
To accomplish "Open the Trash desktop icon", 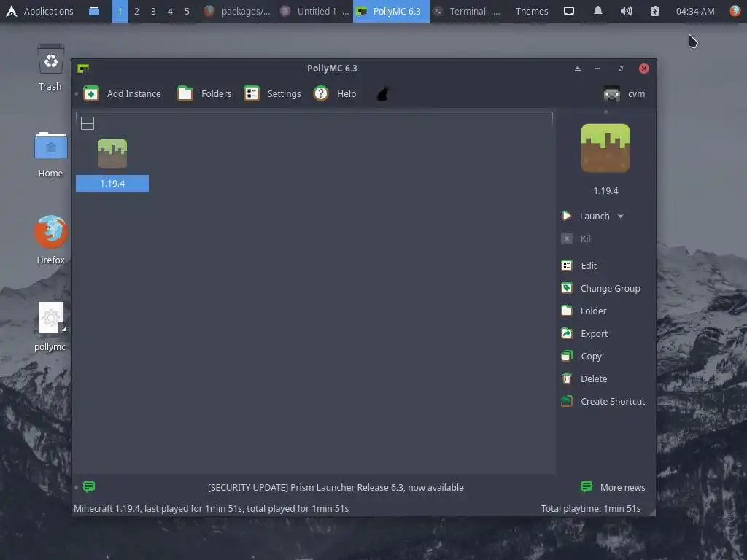I will 50,68.
